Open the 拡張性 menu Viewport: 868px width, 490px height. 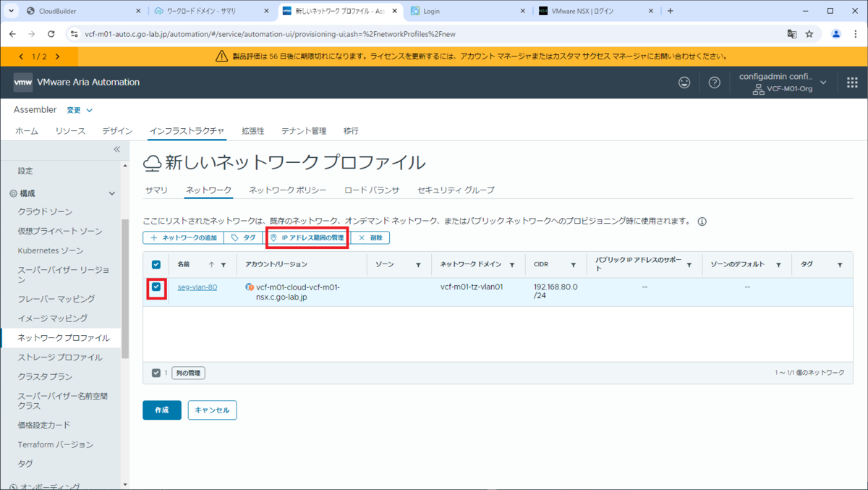coord(253,131)
